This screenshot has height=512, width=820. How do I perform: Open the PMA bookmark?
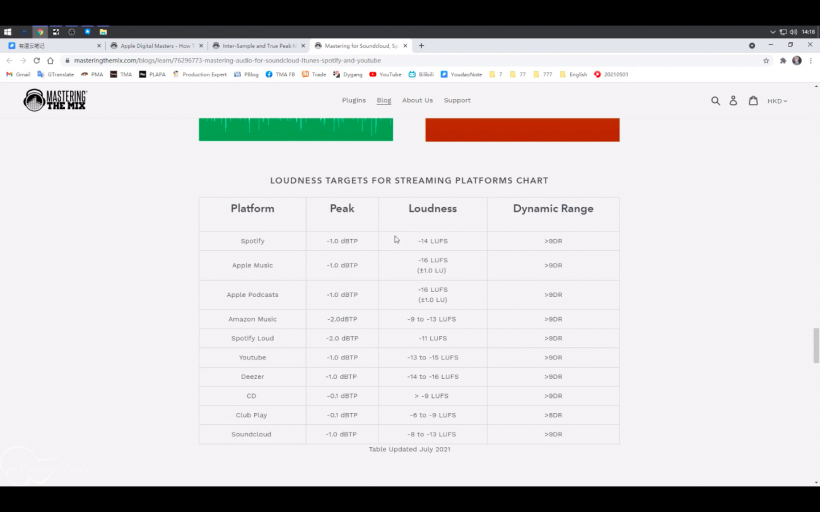point(92,75)
